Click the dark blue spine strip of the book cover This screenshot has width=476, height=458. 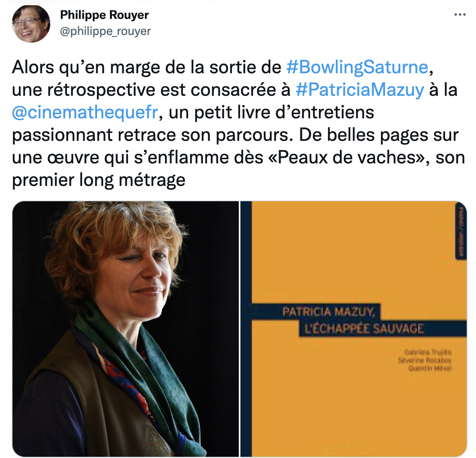(x=246, y=329)
